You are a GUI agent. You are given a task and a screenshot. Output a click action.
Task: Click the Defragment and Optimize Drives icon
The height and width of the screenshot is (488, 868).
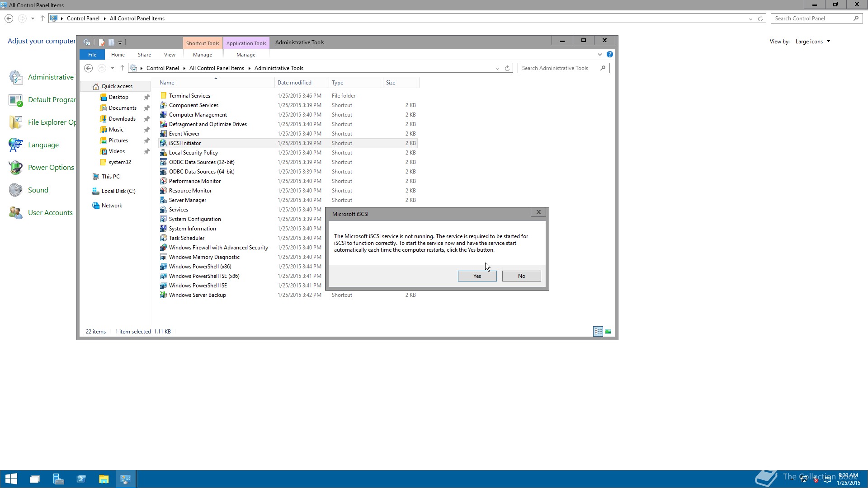point(164,124)
